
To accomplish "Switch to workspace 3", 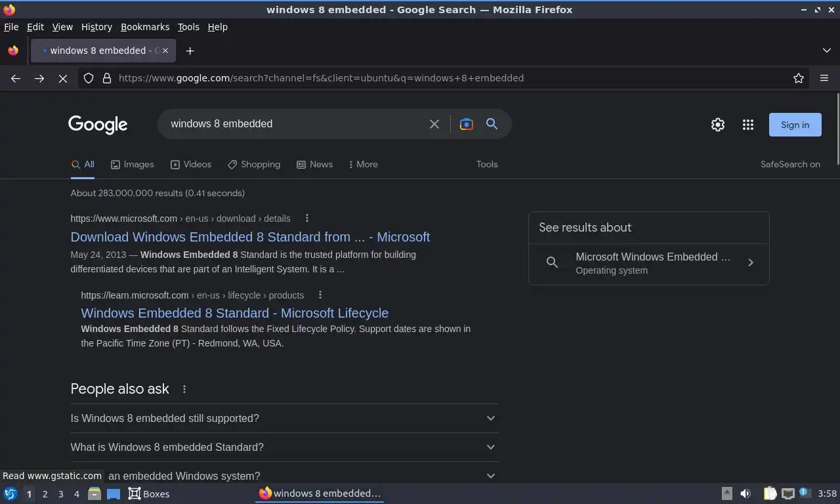I will pyautogui.click(x=60, y=494).
